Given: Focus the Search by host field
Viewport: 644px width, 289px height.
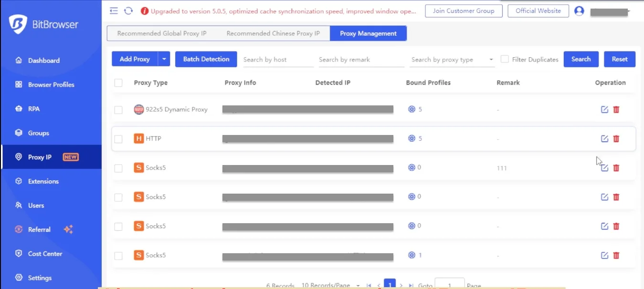Looking at the screenshot, I should [277, 60].
